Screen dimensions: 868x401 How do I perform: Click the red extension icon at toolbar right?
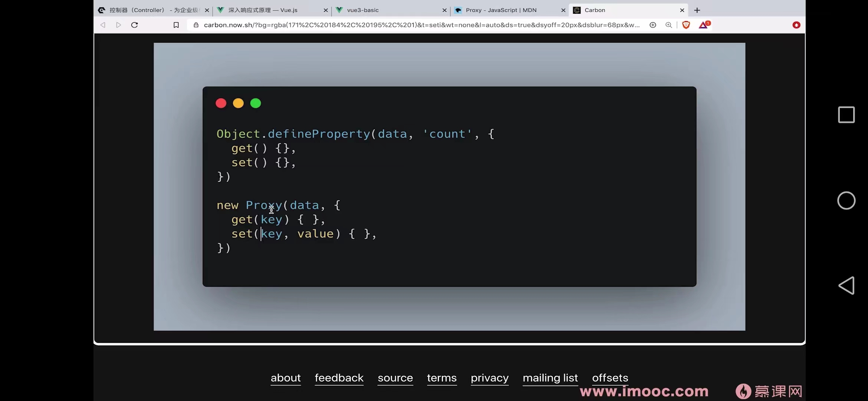click(796, 25)
